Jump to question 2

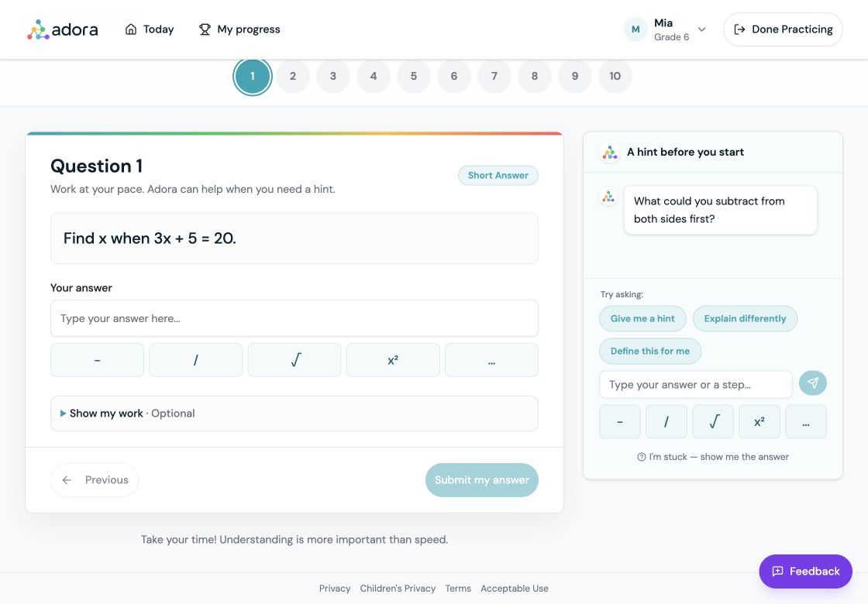click(x=293, y=77)
